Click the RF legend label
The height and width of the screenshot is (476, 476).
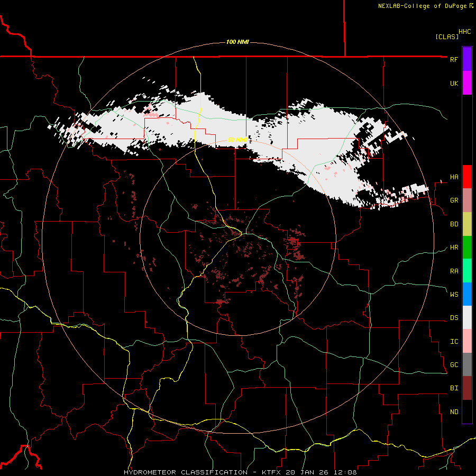coord(454,59)
